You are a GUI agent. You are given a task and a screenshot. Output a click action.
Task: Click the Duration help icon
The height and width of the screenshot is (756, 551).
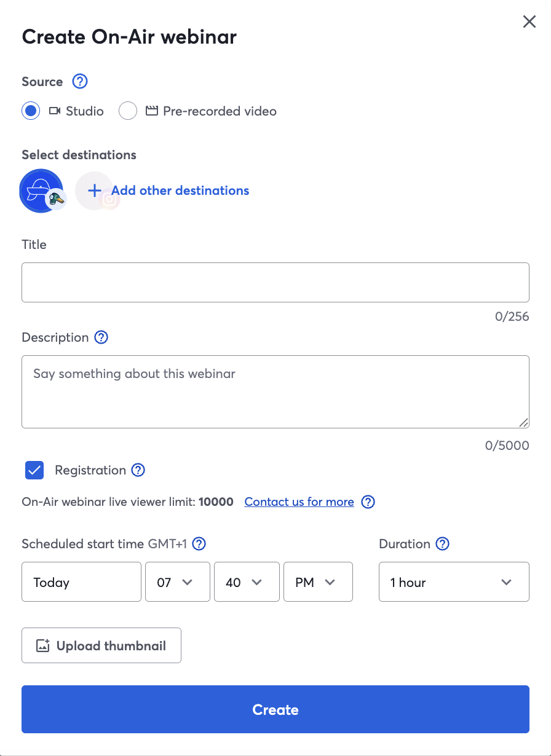point(442,544)
